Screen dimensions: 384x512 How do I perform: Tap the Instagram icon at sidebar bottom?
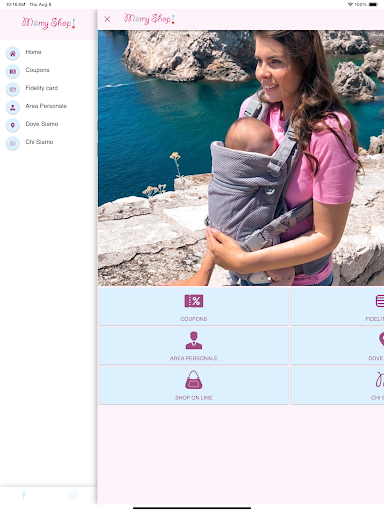click(73, 495)
